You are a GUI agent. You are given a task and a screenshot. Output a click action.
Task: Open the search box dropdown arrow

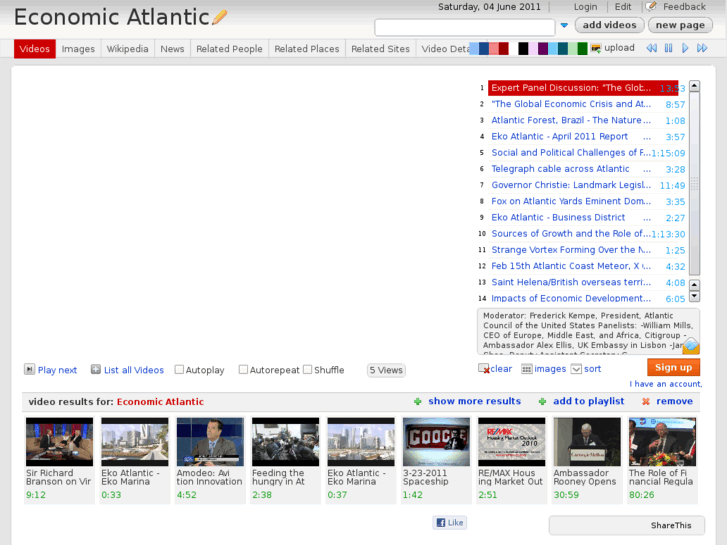[x=564, y=26]
